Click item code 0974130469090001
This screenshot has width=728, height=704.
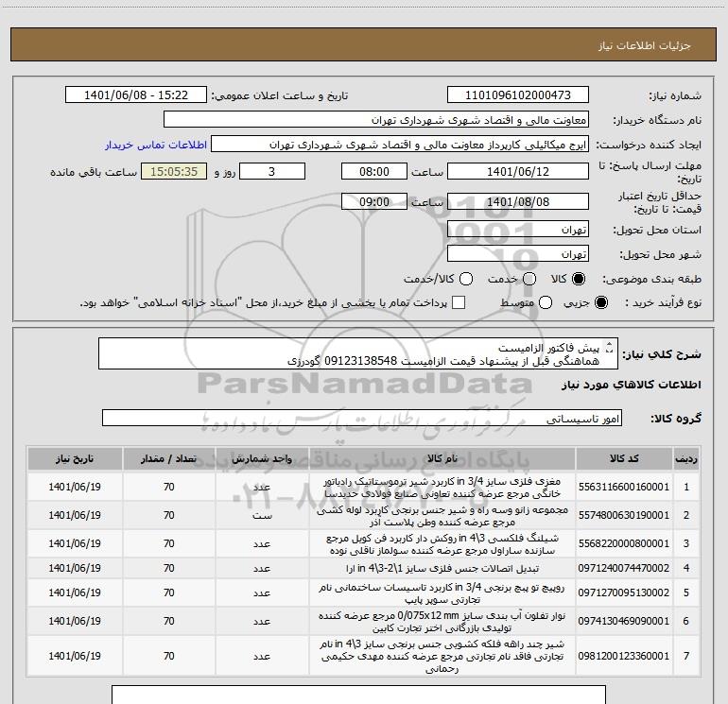click(624, 621)
